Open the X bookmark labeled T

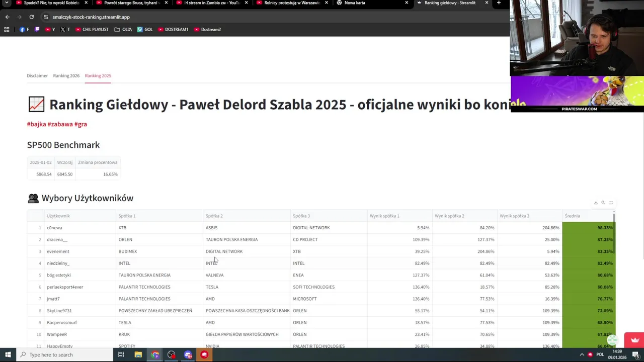click(x=65, y=30)
